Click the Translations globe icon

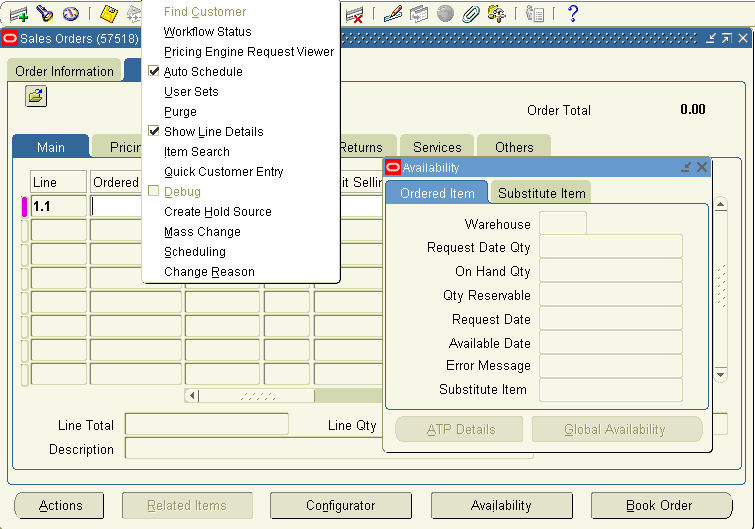(445, 14)
